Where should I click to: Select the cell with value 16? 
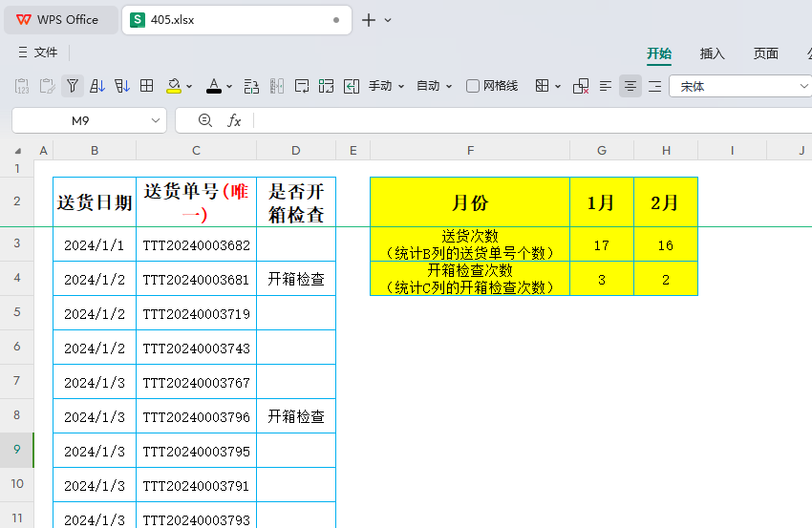666,244
